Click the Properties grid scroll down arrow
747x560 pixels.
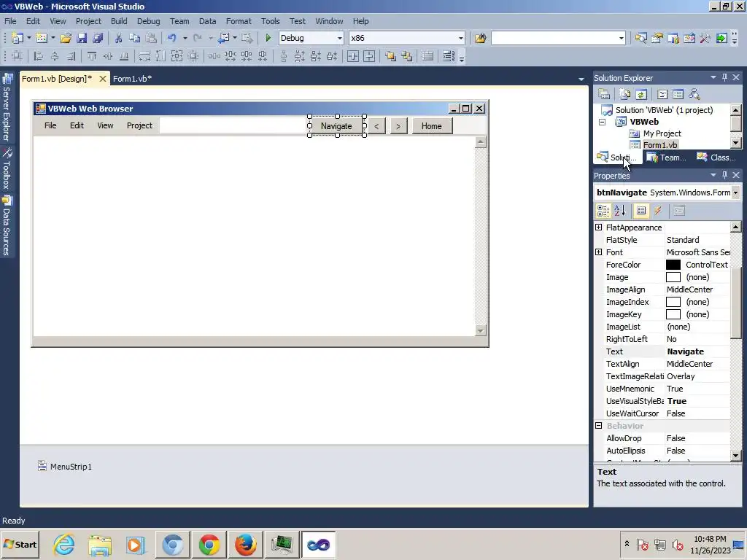pos(735,456)
